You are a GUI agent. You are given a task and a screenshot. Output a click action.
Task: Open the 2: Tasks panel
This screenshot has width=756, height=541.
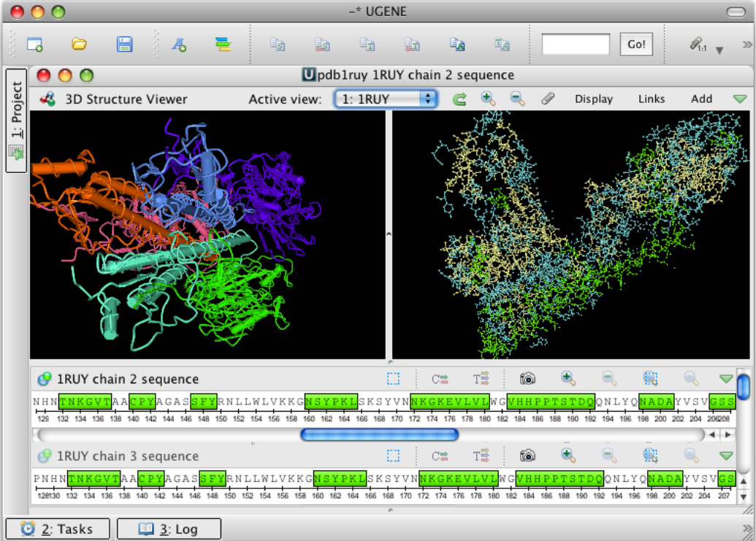pyautogui.click(x=57, y=528)
